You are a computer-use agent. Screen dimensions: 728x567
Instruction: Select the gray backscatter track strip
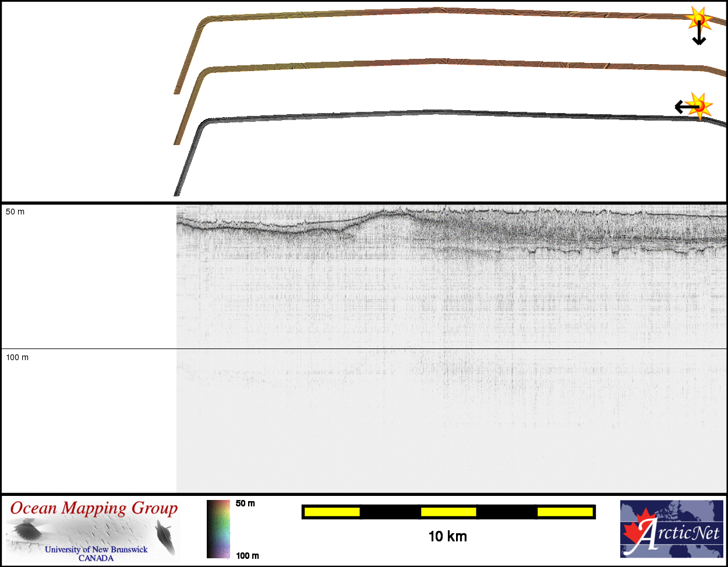[x=437, y=113]
